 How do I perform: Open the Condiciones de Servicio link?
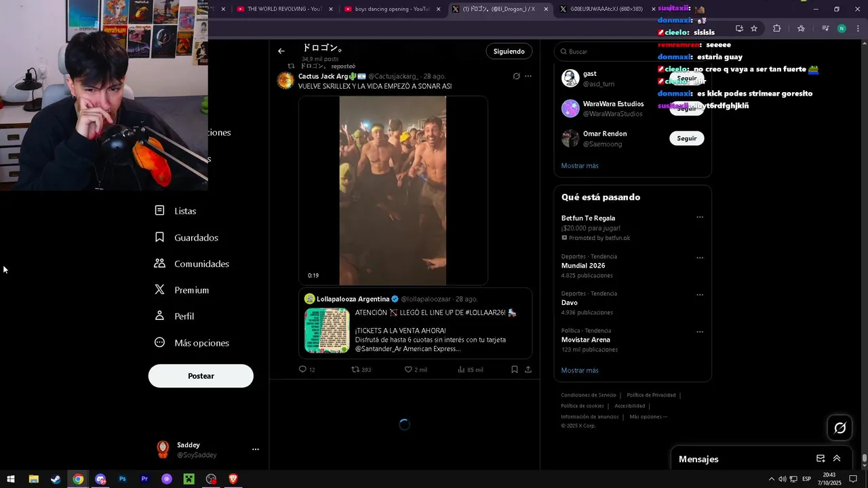pos(589,395)
